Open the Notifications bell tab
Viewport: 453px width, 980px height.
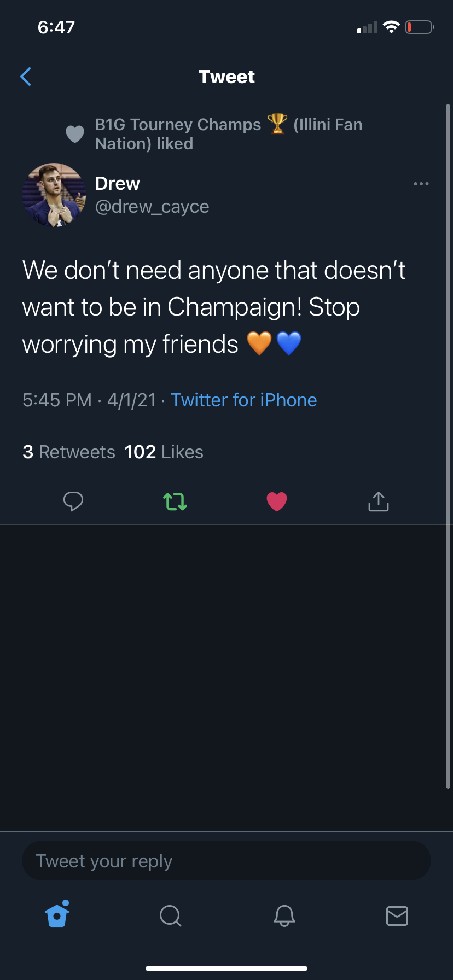[284, 915]
